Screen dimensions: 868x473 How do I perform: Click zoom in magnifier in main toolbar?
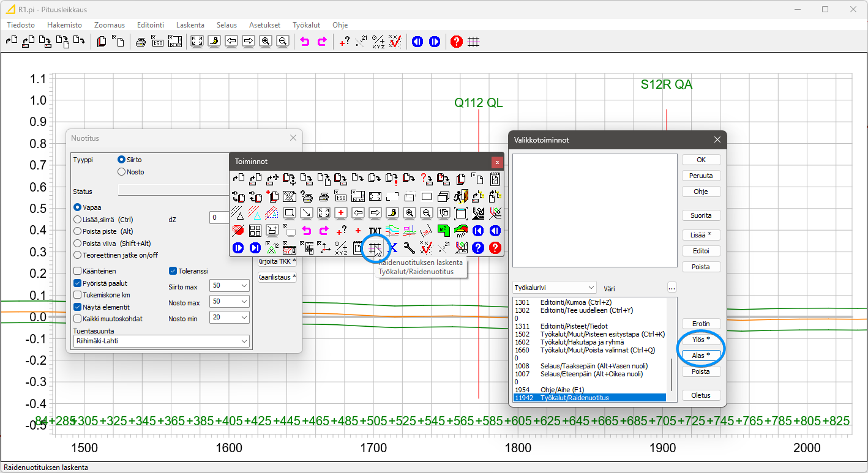pyautogui.click(x=266, y=42)
